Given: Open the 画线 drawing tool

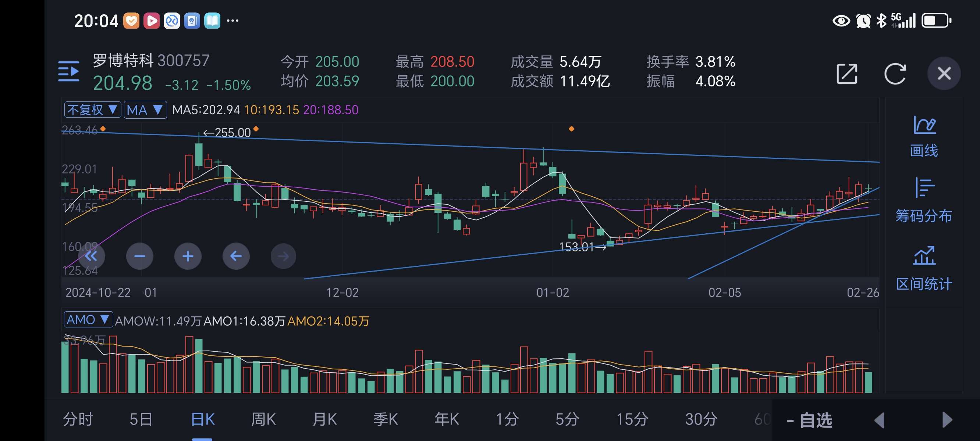Looking at the screenshot, I should pos(924,136).
